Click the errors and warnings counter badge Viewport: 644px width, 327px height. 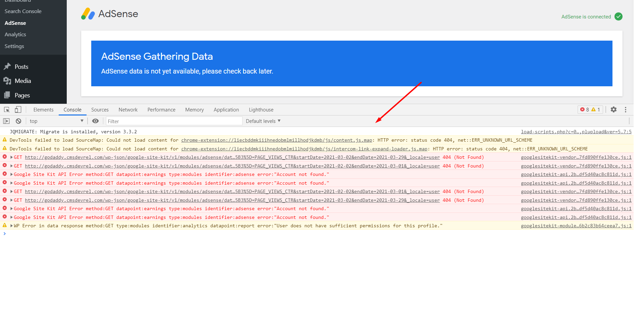click(590, 109)
